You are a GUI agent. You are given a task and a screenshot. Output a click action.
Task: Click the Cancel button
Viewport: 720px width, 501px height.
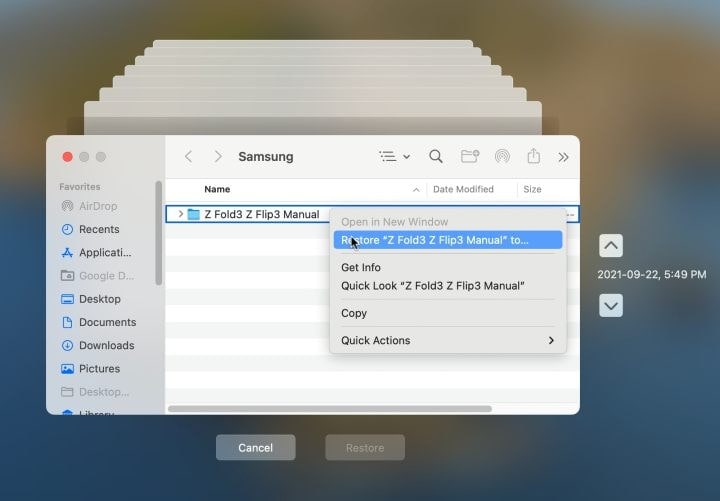(x=256, y=448)
